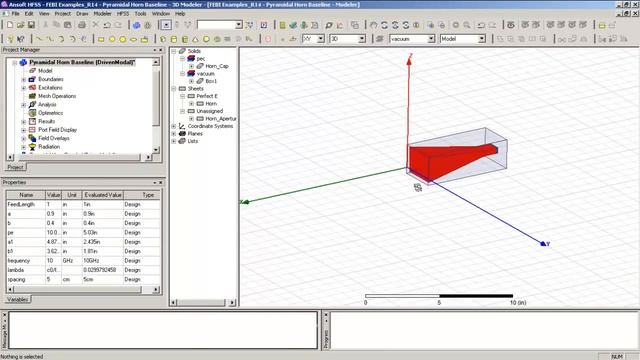Open the XY drawing plane dropdown
The height and width of the screenshot is (360, 640).
point(313,39)
